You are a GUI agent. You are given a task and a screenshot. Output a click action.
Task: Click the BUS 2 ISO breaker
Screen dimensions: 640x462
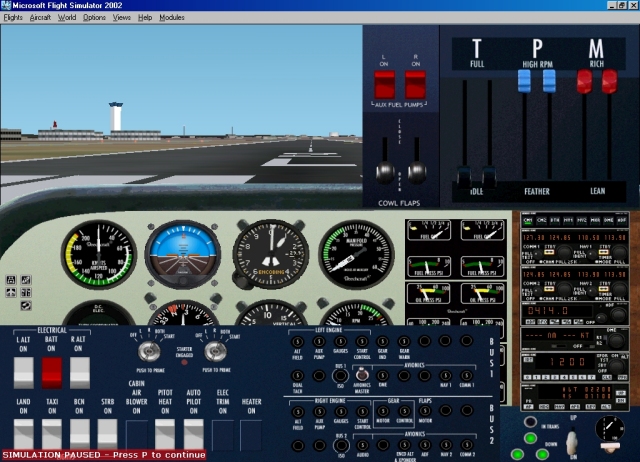point(341,445)
